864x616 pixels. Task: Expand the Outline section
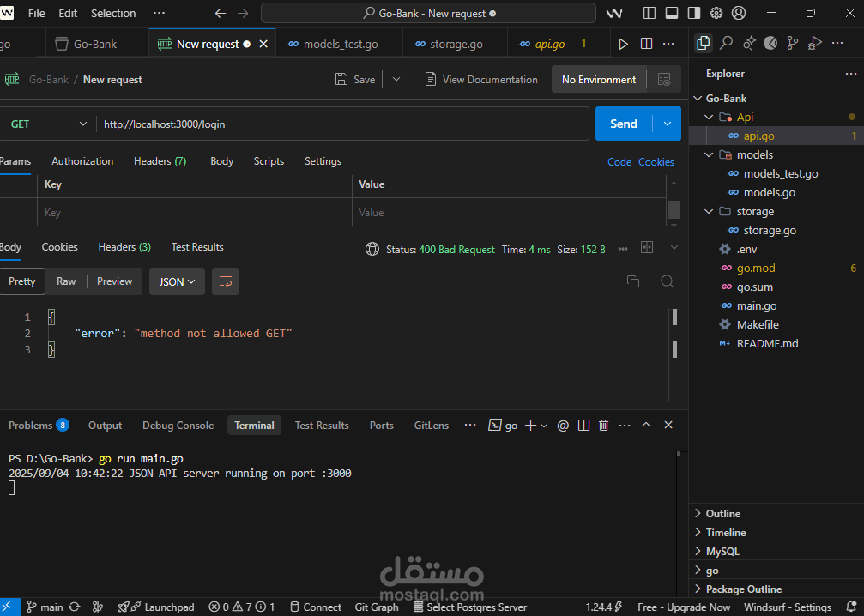coord(723,514)
